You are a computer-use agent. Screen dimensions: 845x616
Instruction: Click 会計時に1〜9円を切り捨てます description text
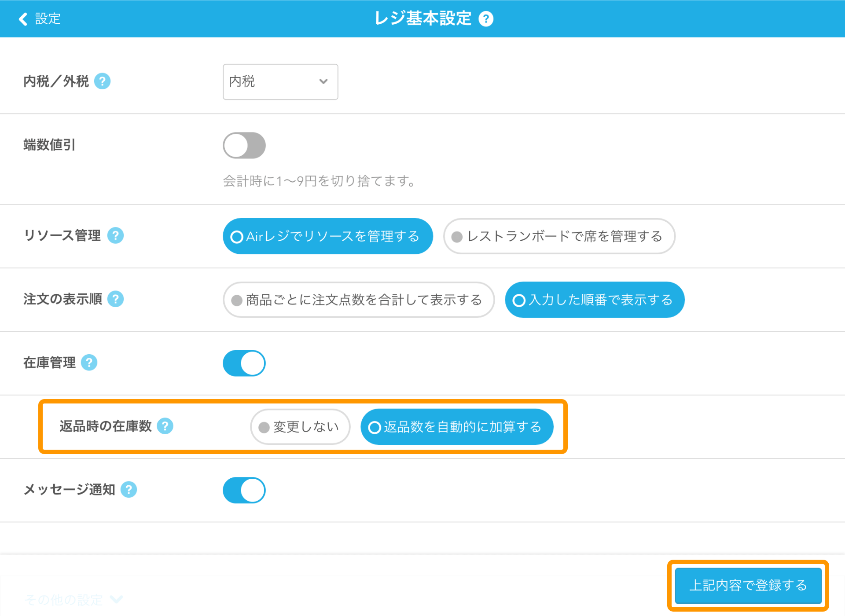pos(320,181)
